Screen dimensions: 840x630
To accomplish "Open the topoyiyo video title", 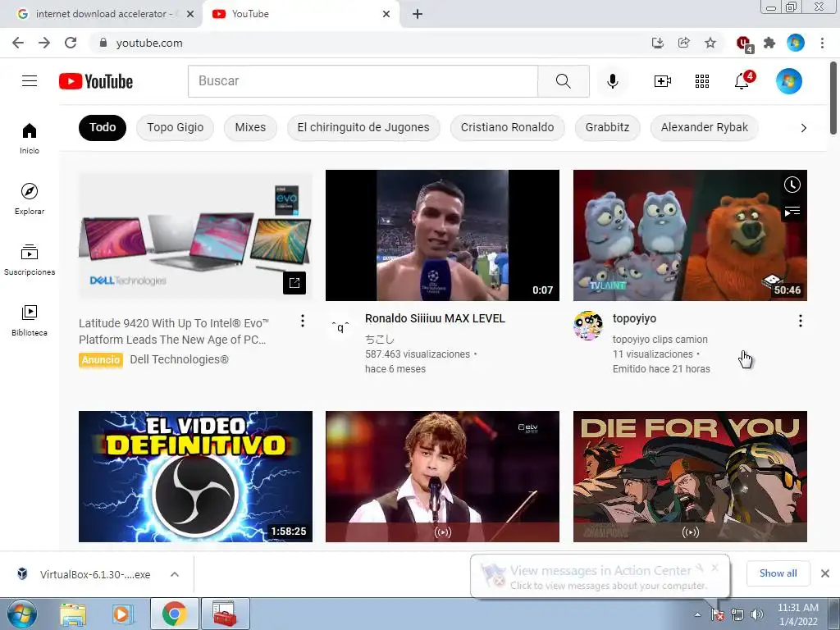I will point(634,318).
